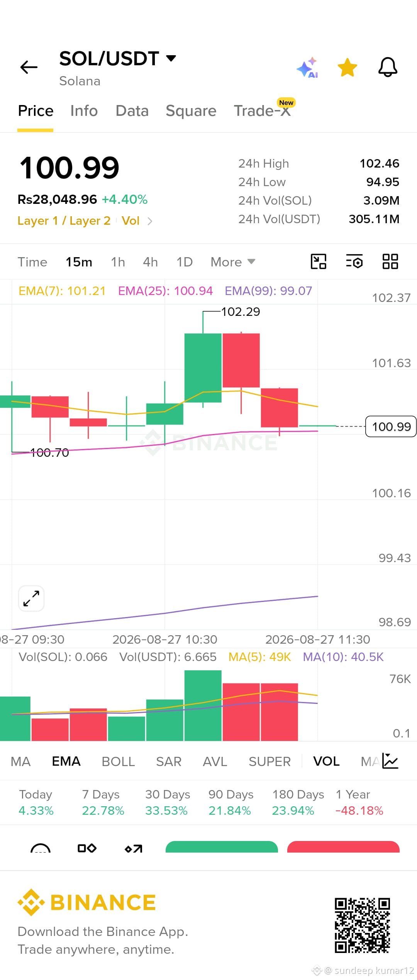
Task: Switch to the Price tab
Action: tap(36, 111)
